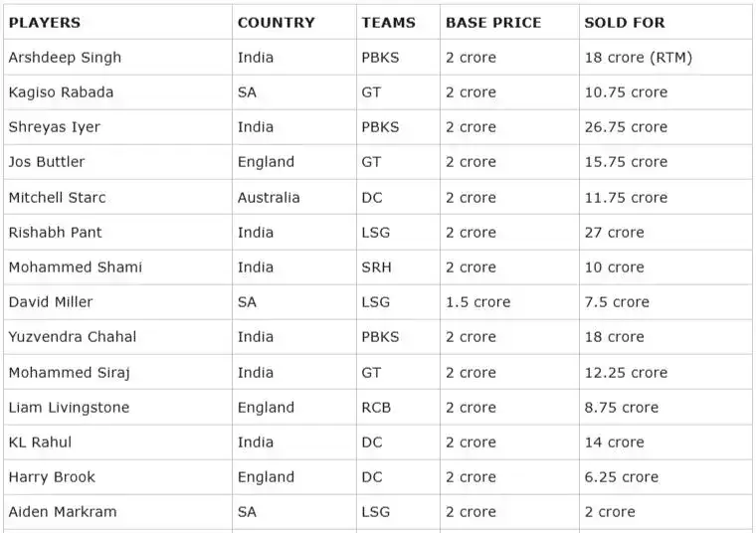Select the Jos Buttler row name

click(x=47, y=162)
